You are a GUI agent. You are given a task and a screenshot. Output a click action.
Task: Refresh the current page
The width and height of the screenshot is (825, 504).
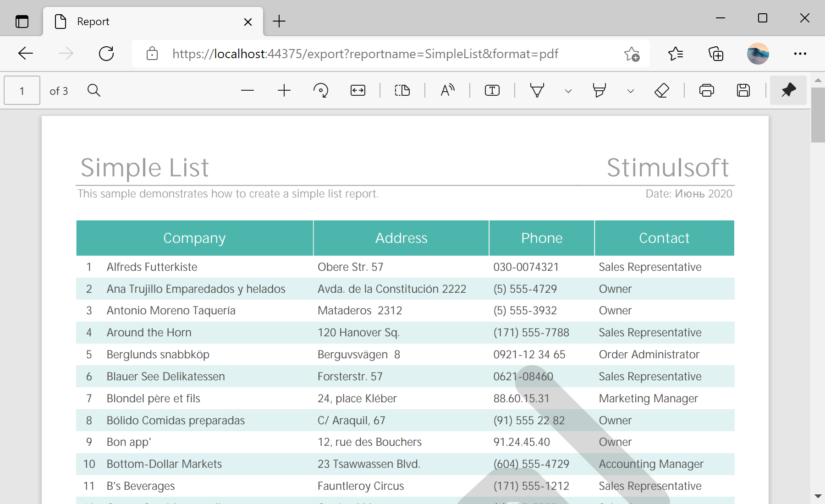tap(106, 54)
